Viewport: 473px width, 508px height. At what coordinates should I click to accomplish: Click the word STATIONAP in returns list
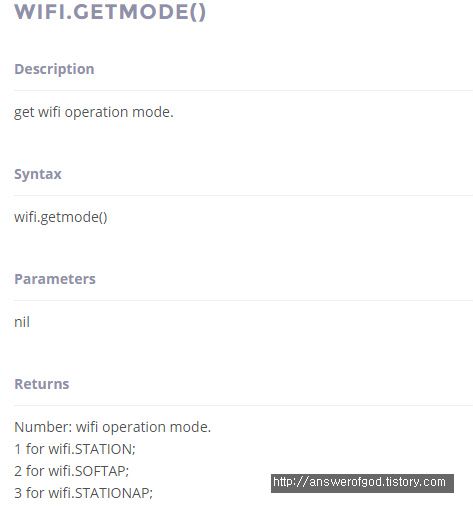click(112, 493)
